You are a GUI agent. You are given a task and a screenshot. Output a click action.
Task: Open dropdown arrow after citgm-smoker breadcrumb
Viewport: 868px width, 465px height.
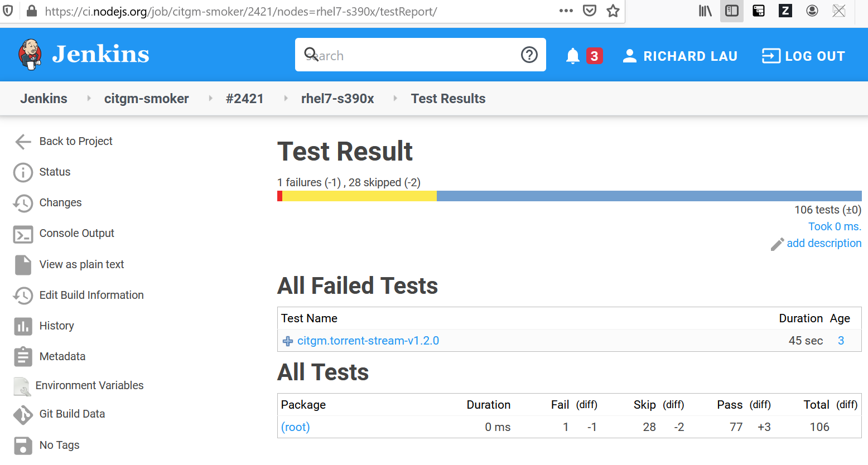coord(210,99)
